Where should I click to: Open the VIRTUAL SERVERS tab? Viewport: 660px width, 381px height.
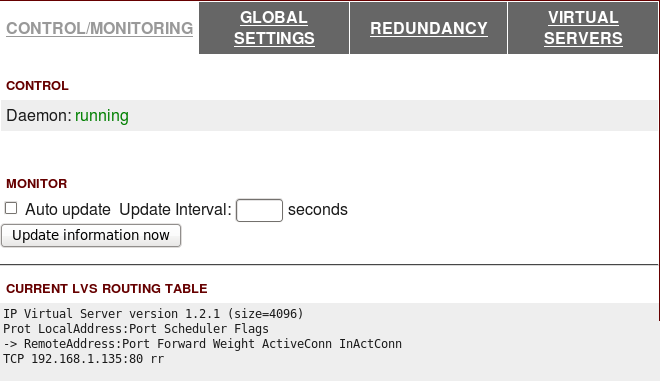[583, 28]
